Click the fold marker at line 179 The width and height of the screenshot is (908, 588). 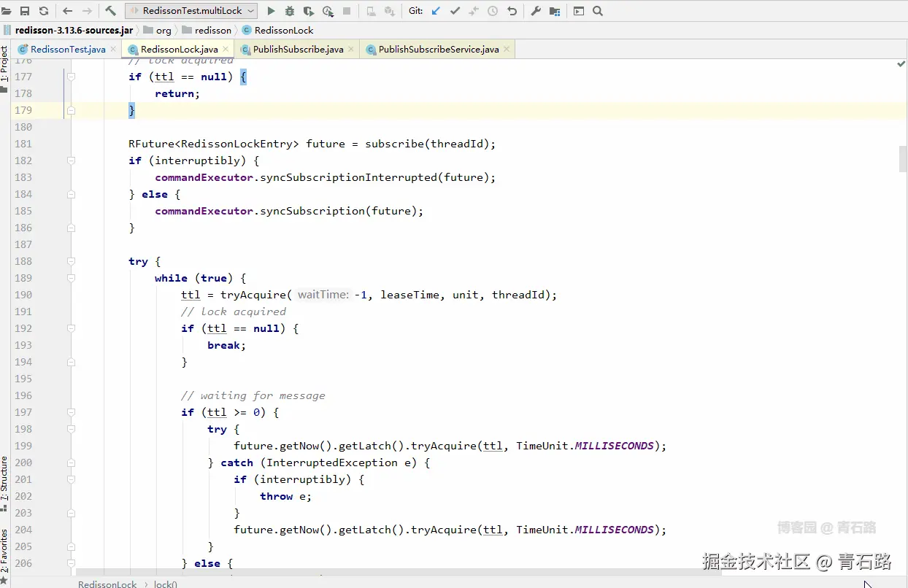tap(72, 110)
